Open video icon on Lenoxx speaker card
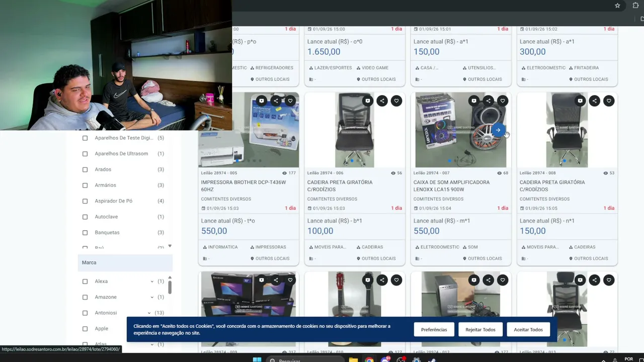This screenshot has height=362, width=644. [474, 101]
